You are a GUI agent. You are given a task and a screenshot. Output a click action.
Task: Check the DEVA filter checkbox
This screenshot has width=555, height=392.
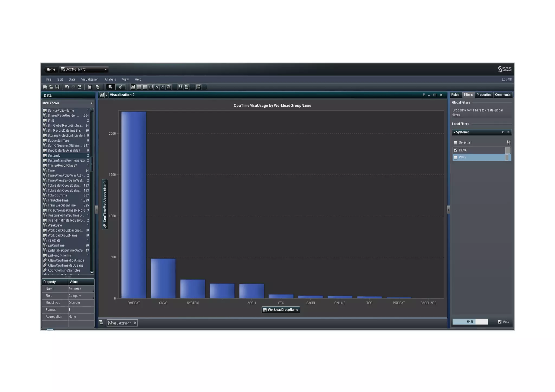(456, 150)
